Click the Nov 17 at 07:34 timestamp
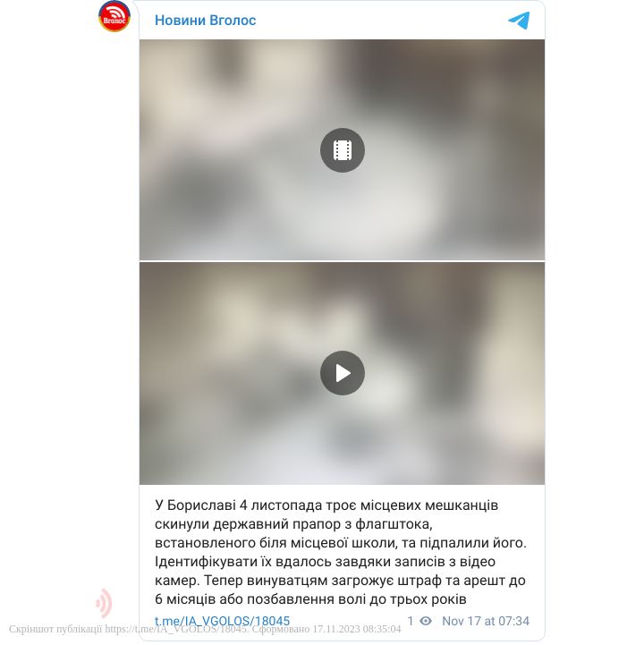Viewport: 644px width, 645px height. (x=486, y=621)
